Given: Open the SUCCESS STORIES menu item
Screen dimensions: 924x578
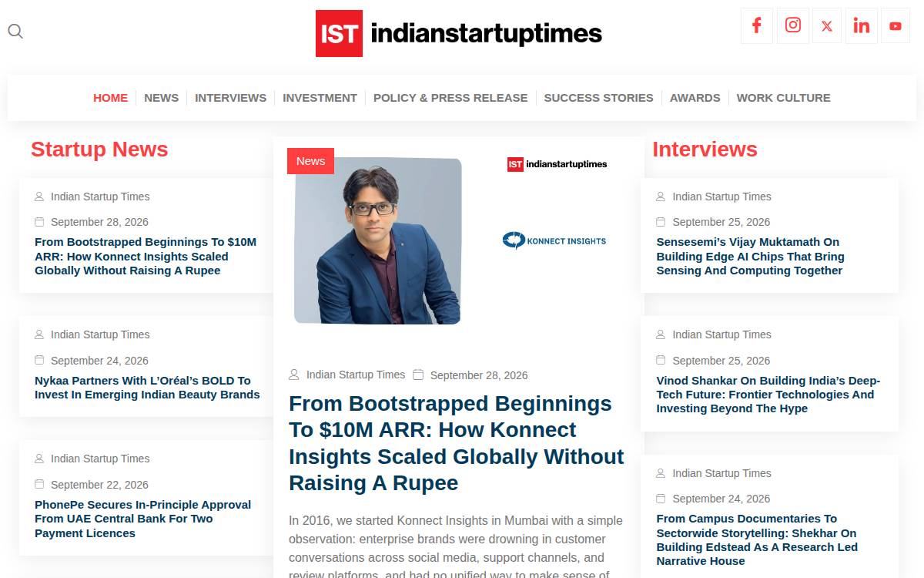Looking at the screenshot, I should click(599, 98).
